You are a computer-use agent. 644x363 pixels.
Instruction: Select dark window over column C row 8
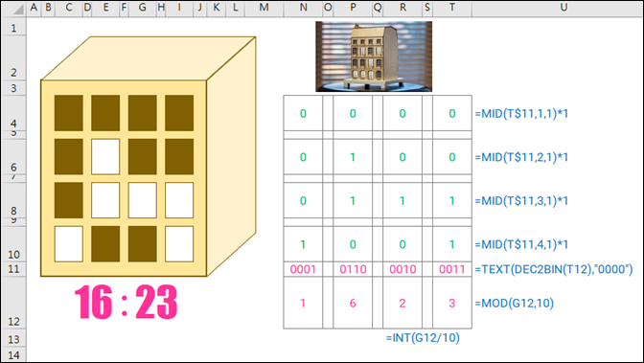click(x=69, y=200)
